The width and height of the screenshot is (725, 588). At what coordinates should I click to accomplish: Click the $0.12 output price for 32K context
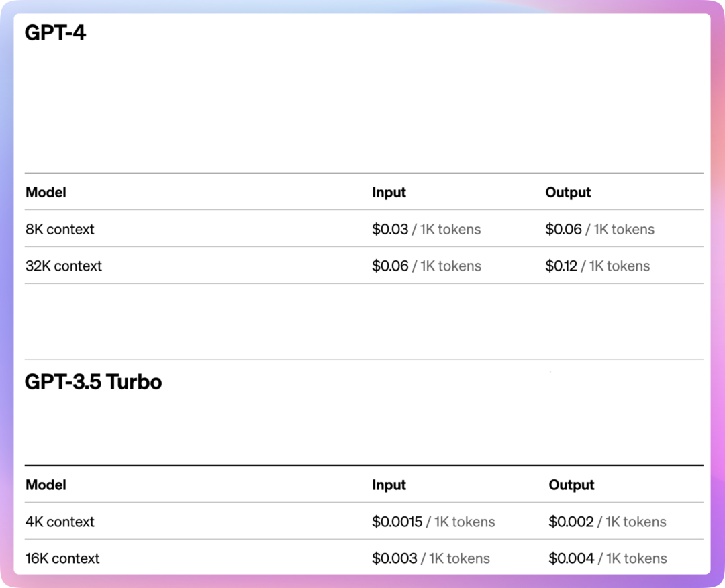click(561, 266)
